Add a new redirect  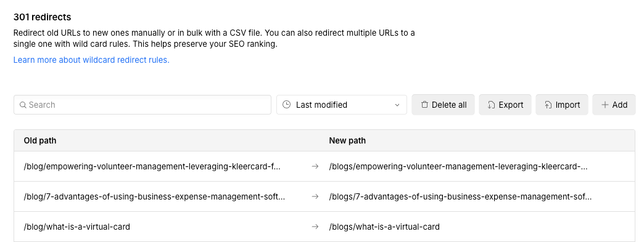click(x=614, y=105)
